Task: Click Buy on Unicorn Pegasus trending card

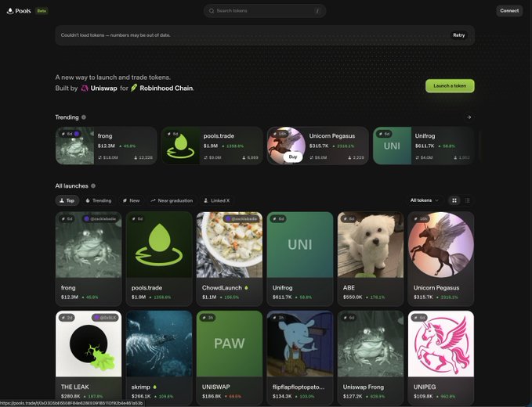Action: pyautogui.click(x=293, y=157)
